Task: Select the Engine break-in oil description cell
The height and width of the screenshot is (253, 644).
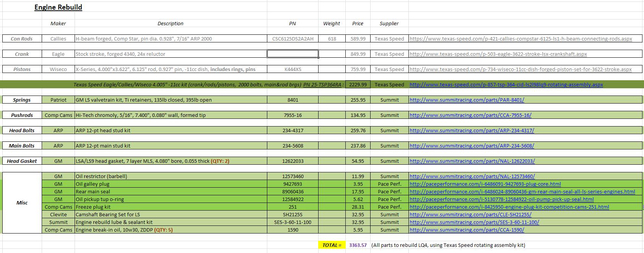Action: (171, 230)
